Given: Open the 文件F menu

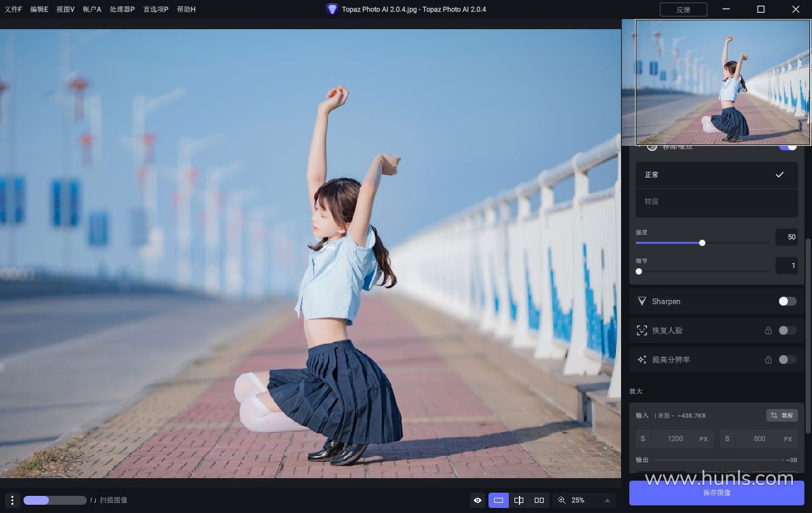Looking at the screenshot, I should 13,10.
